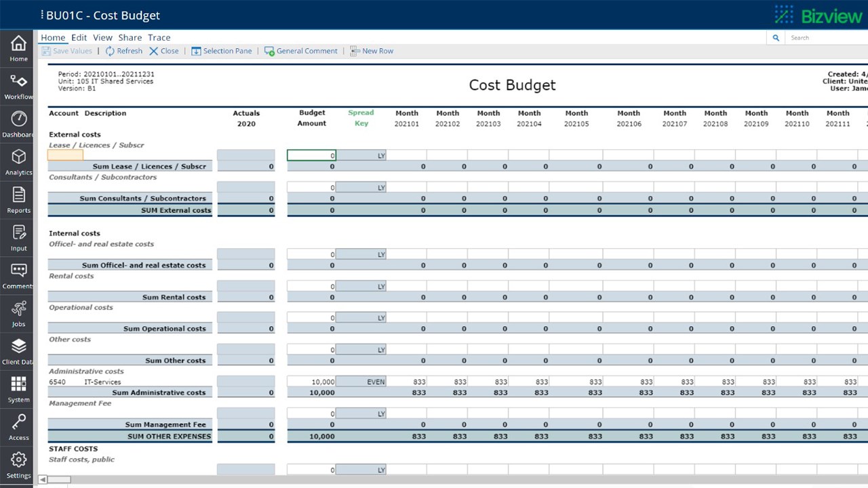Open the Reports sidebar icon

pos(18,195)
